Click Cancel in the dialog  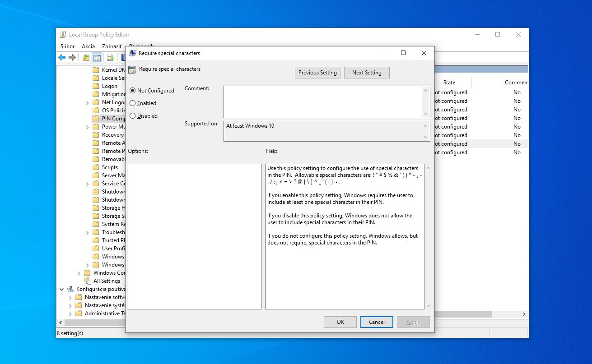tap(377, 322)
